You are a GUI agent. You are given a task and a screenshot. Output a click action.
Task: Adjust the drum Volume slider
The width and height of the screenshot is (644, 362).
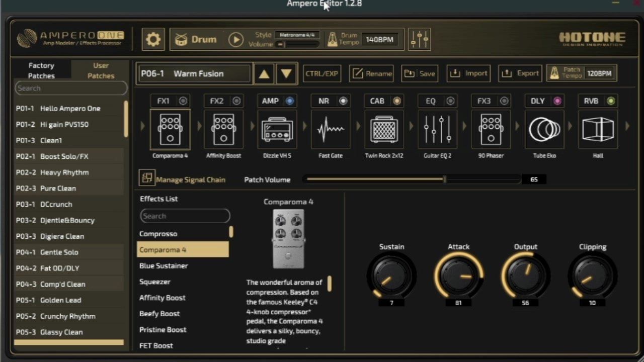(x=297, y=44)
